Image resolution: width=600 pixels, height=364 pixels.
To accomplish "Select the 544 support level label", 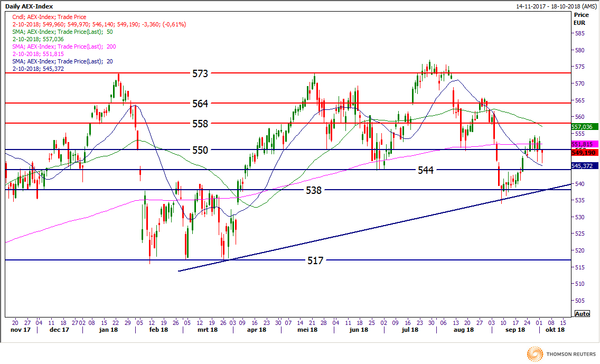I will click(425, 170).
